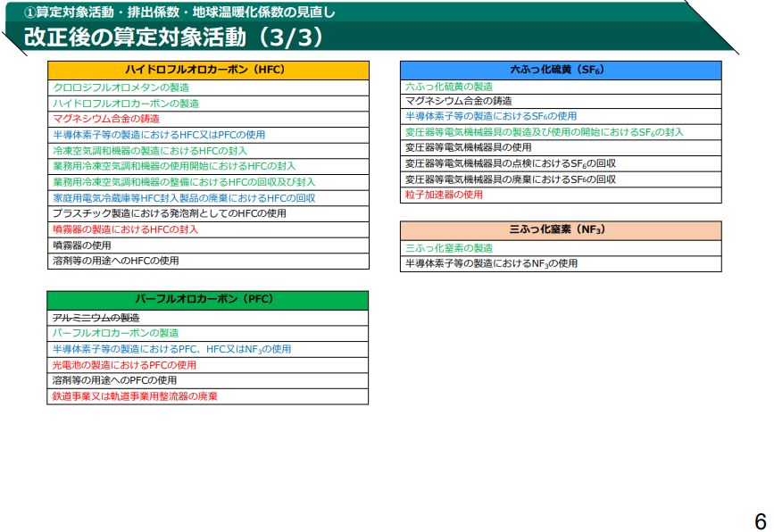Click the row 溶剤等の用途へのHFCの使用
The width and height of the screenshot is (774, 532).
tap(208, 261)
